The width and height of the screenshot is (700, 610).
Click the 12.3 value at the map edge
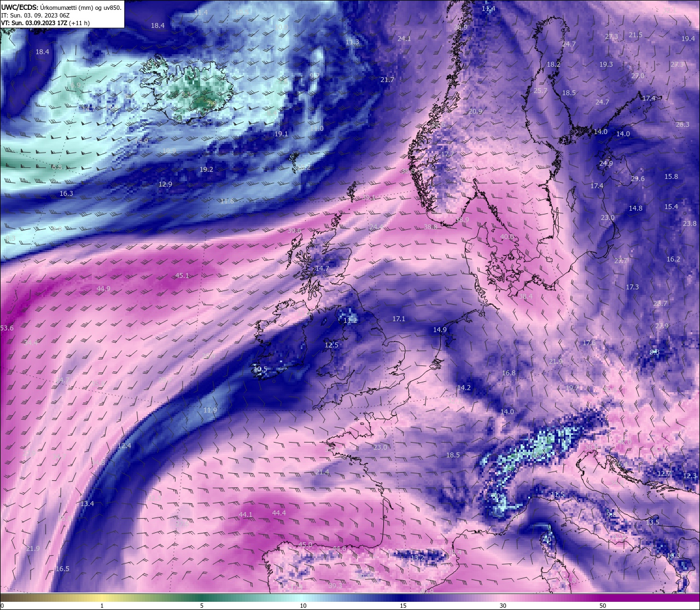(x=690, y=476)
